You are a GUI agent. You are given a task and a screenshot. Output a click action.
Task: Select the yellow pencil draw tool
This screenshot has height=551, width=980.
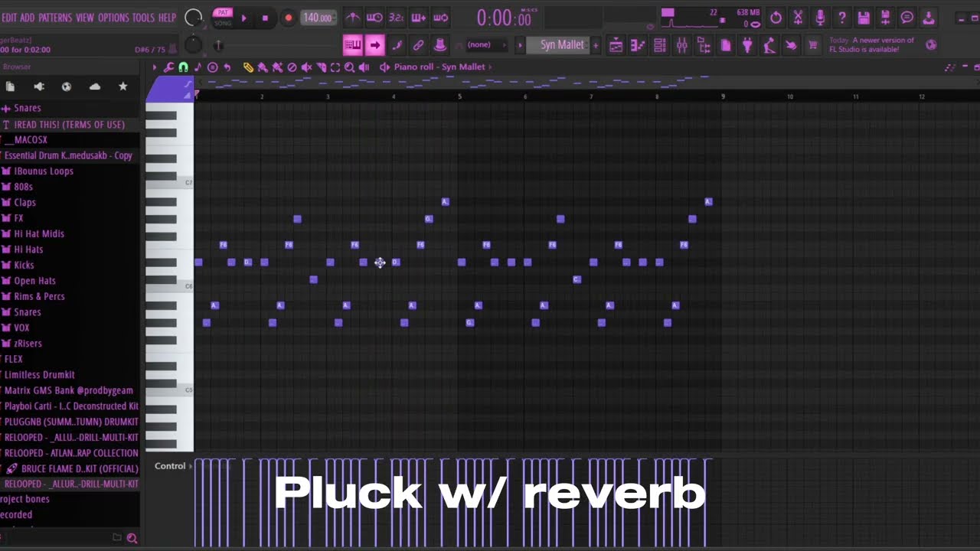pyautogui.click(x=248, y=67)
